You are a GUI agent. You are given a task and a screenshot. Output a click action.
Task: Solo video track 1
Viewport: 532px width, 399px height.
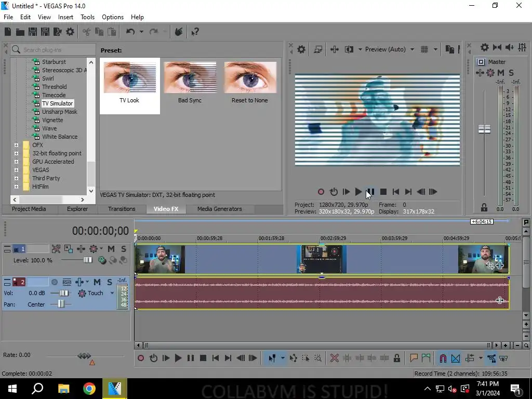coord(124,249)
